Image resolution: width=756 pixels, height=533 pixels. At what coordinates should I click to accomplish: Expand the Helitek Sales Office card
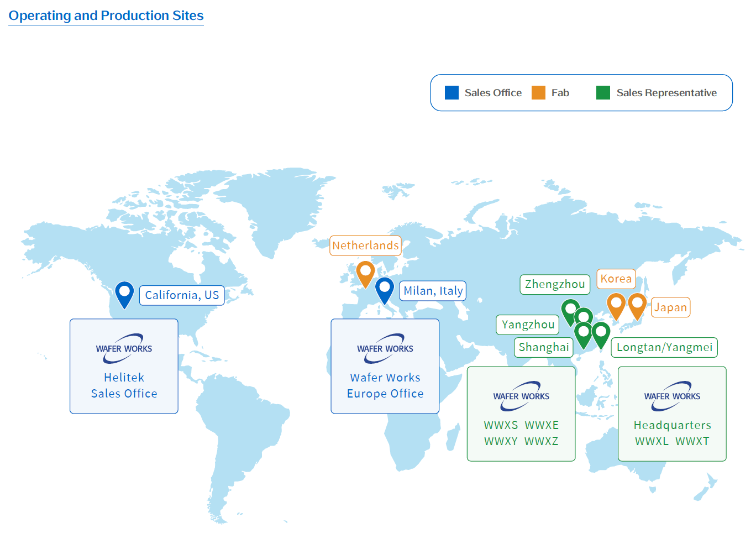124,365
